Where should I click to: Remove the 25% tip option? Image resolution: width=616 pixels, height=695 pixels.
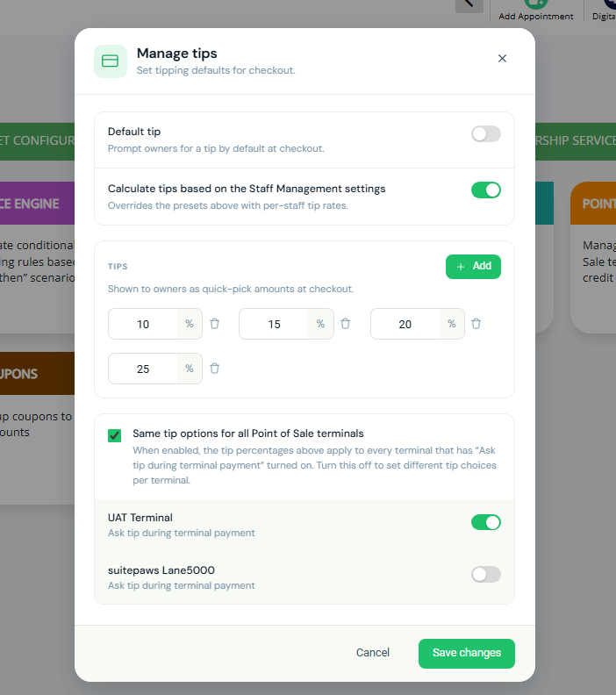pyautogui.click(x=214, y=369)
